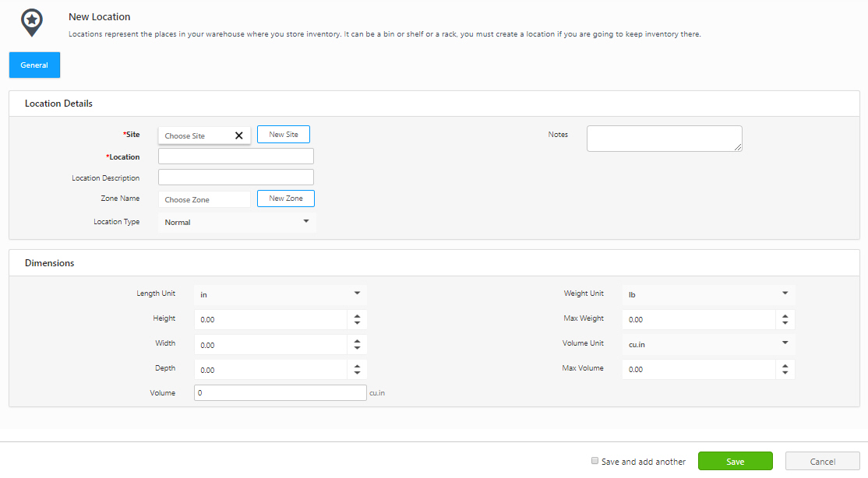Image resolution: width=868 pixels, height=478 pixels.
Task: Increase Height using the up arrow
Action: pos(357,315)
